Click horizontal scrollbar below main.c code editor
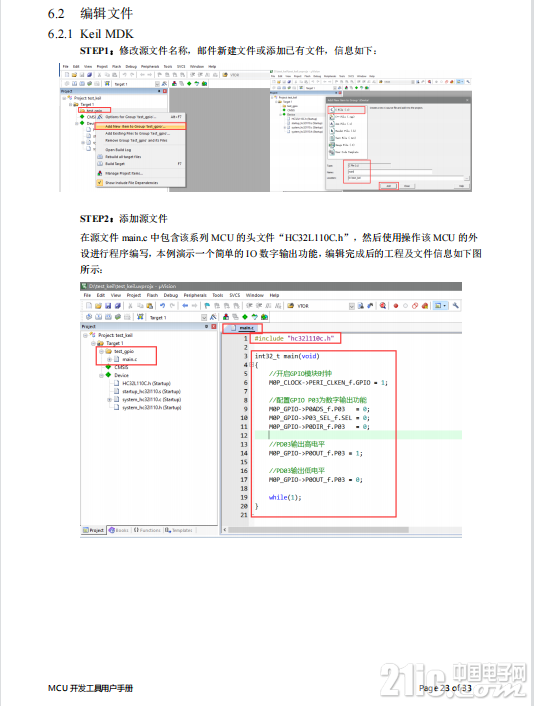The width and height of the screenshot is (534, 706). [318, 530]
